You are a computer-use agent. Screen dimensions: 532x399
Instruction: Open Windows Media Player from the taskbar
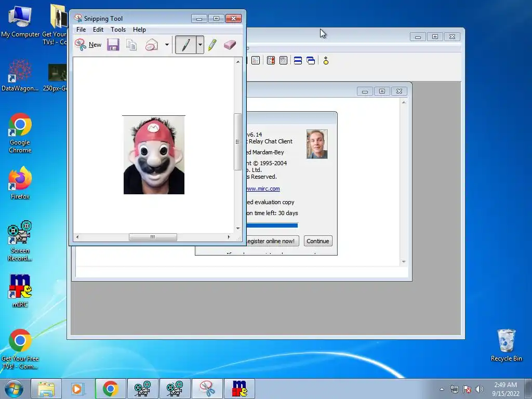pos(77,389)
